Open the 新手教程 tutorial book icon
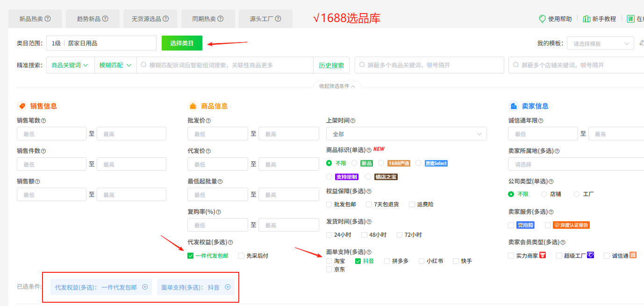This screenshot has width=644, height=306. pos(587,19)
